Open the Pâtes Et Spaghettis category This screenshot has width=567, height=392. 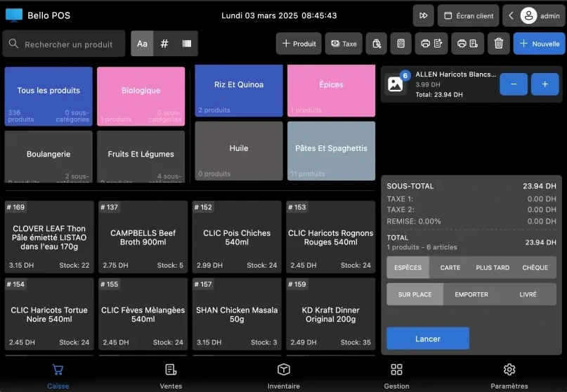pos(331,151)
